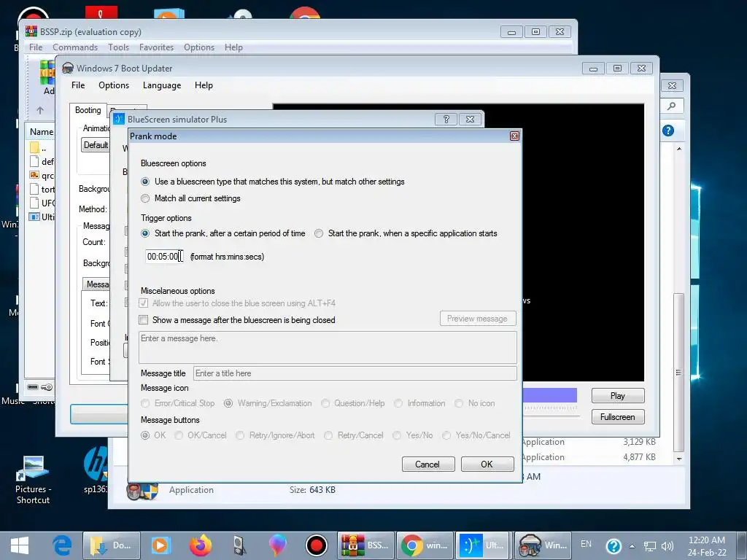747x560 pixels.
Task: Open Microsoft Edge from the taskbar
Action: (x=62, y=545)
